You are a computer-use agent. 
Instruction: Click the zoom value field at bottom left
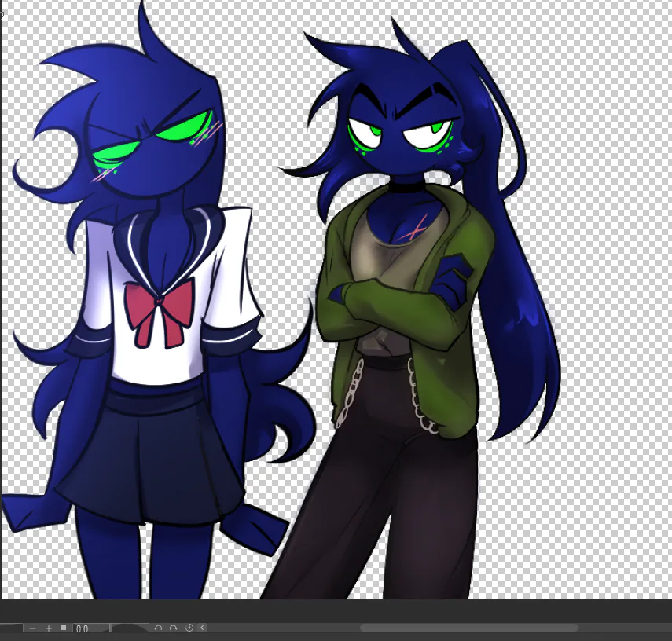pyautogui.click(x=11, y=628)
